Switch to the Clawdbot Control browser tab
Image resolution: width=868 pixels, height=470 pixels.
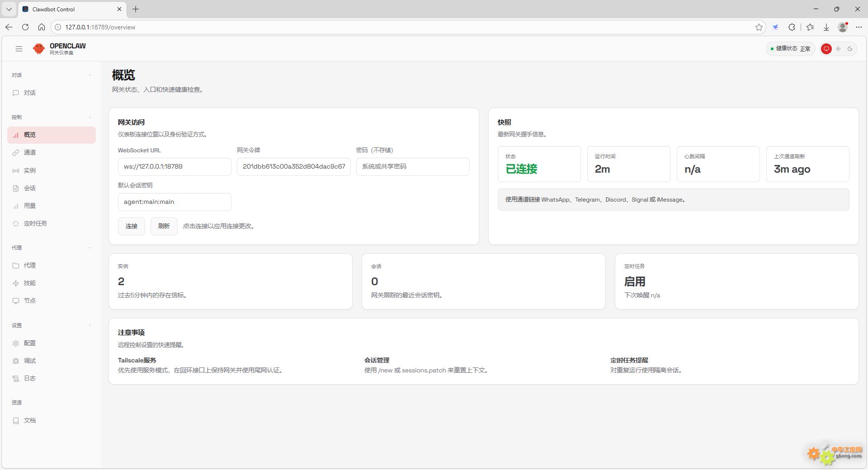pyautogui.click(x=68, y=9)
